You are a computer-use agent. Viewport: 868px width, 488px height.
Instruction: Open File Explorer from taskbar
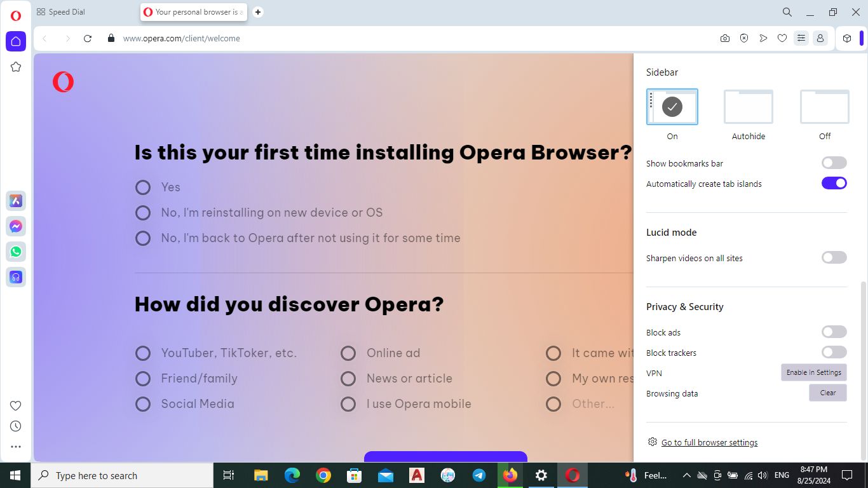(261, 475)
